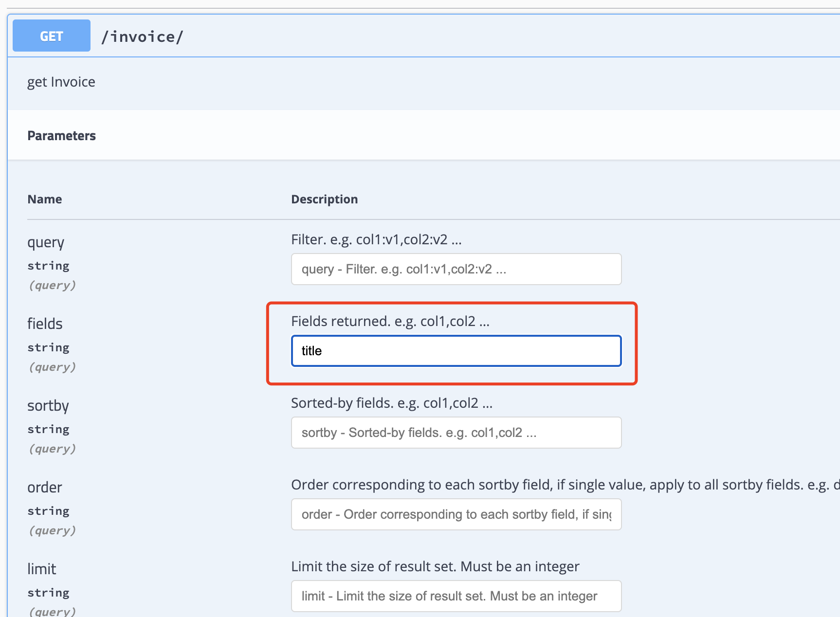The image size is (840, 617).
Task: Click the fields parameter name label
Action: (x=45, y=323)
